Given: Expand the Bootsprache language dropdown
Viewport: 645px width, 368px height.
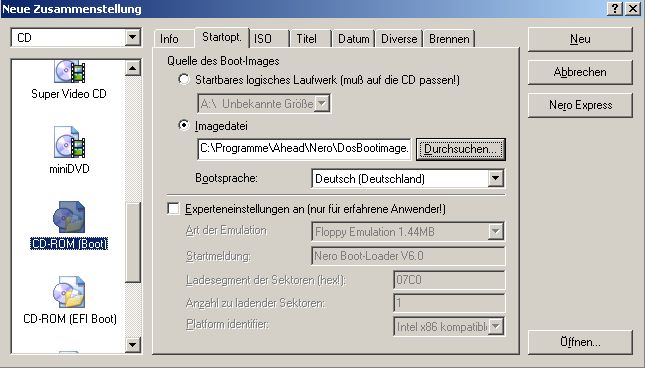Looking at the screenshot, I should tap(496, 178).
